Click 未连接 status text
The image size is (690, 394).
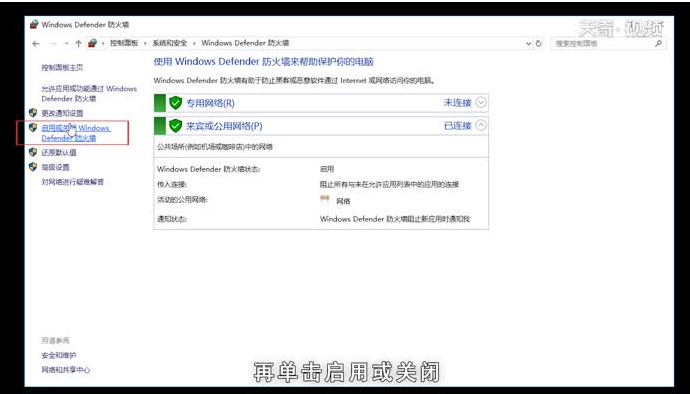pyautogui.click(x=457, y=103)
